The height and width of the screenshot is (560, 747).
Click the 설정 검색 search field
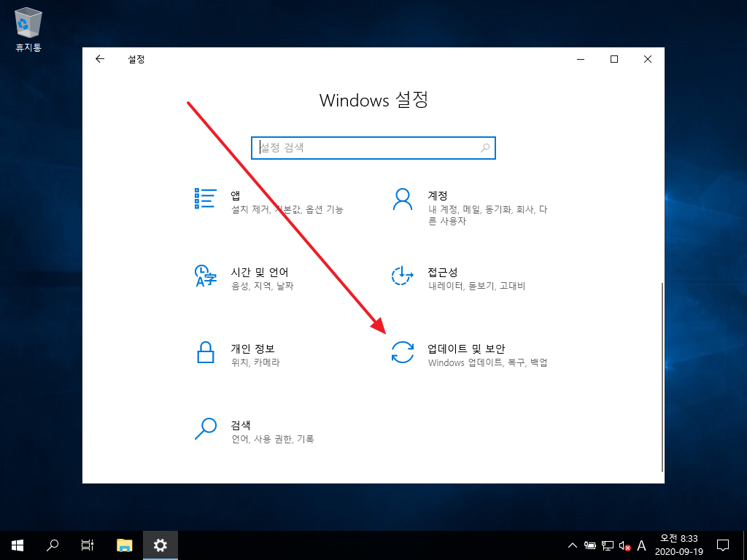373,147
